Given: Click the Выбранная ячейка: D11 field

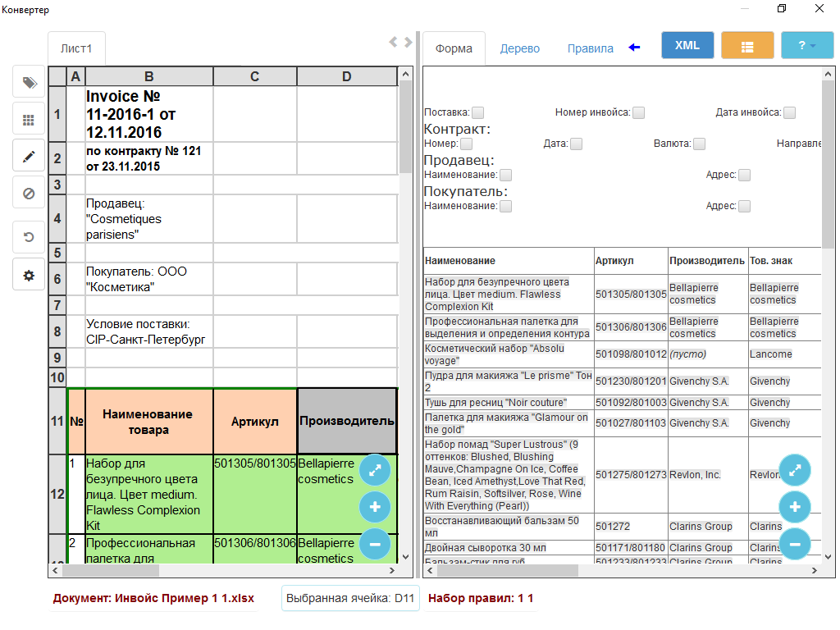Looking at the screenshot, I should click(x=350, y=598).
